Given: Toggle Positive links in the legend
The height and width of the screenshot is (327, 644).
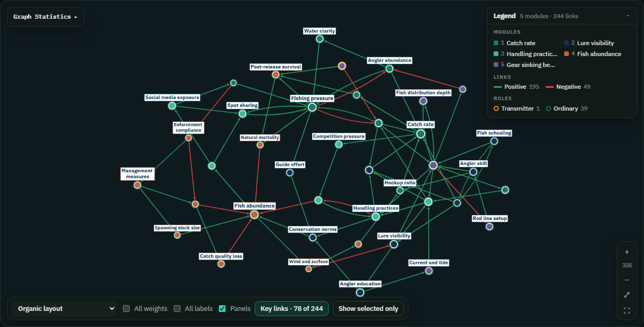Looking at the screenshot, I should (515, 87).
